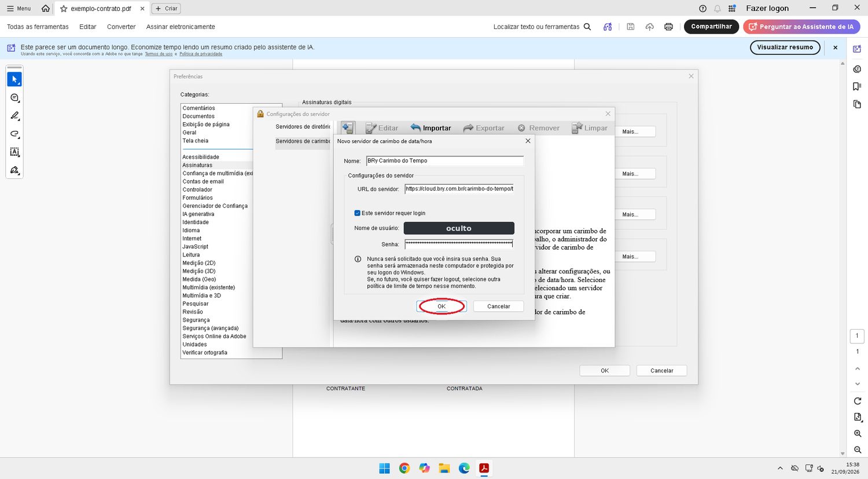Screen dimensions: 868x479
Task: Click Importar in the server toolbar
Action: click(431, 128)
